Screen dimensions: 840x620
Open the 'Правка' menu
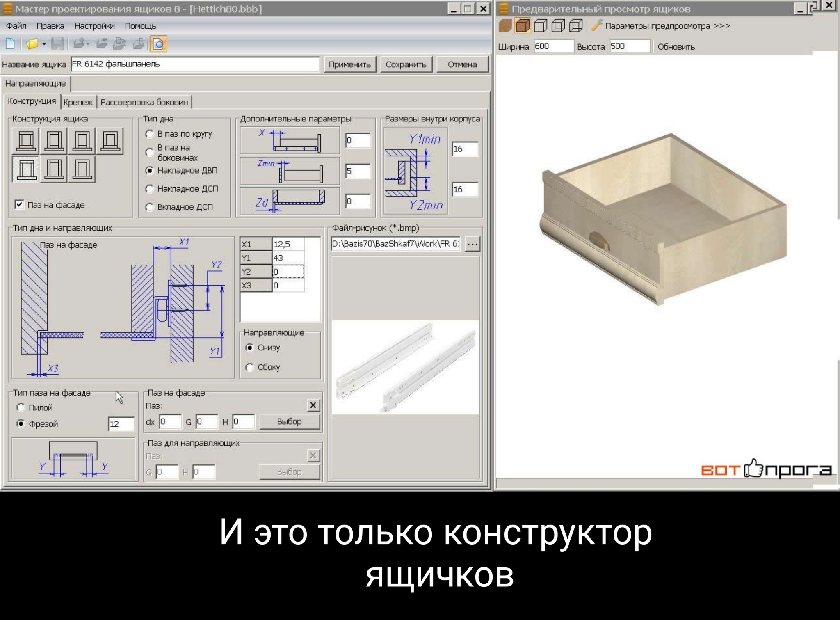point(50,26)
